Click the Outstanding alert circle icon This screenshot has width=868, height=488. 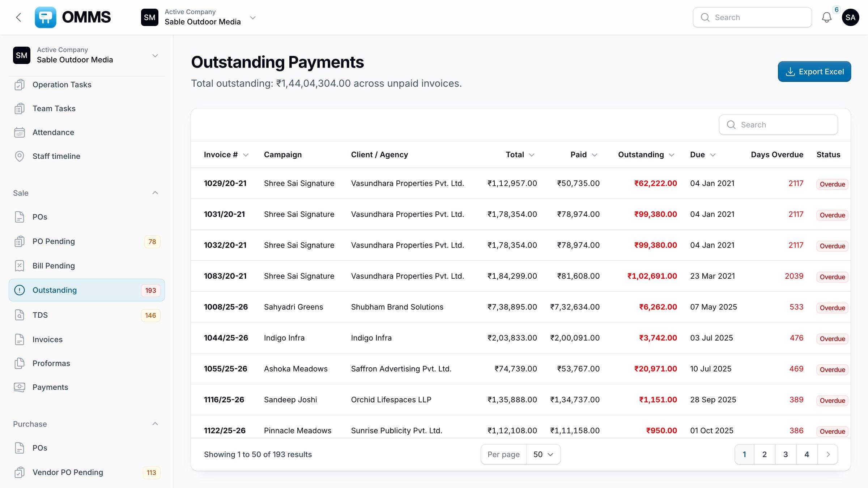(20, 290)
